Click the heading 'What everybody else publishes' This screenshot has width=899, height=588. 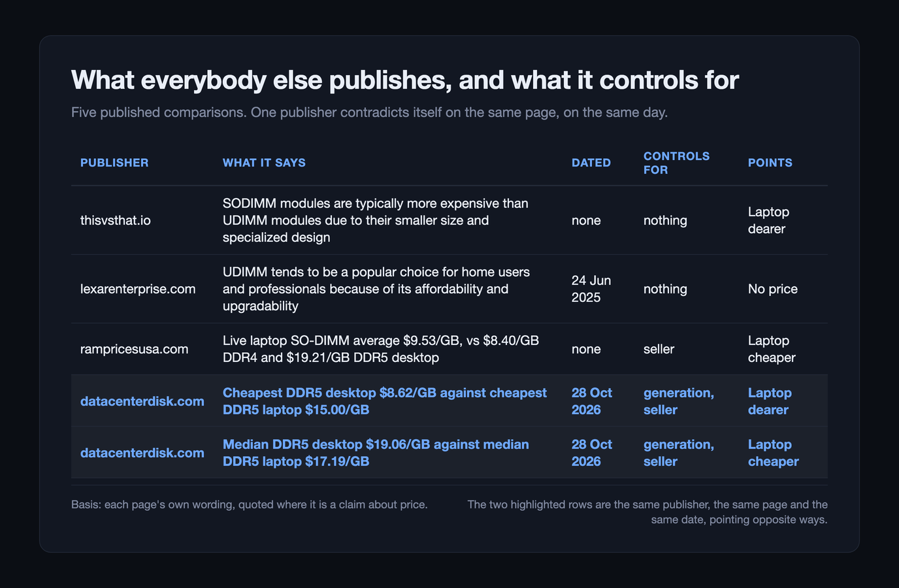click(x=405, y=80)
